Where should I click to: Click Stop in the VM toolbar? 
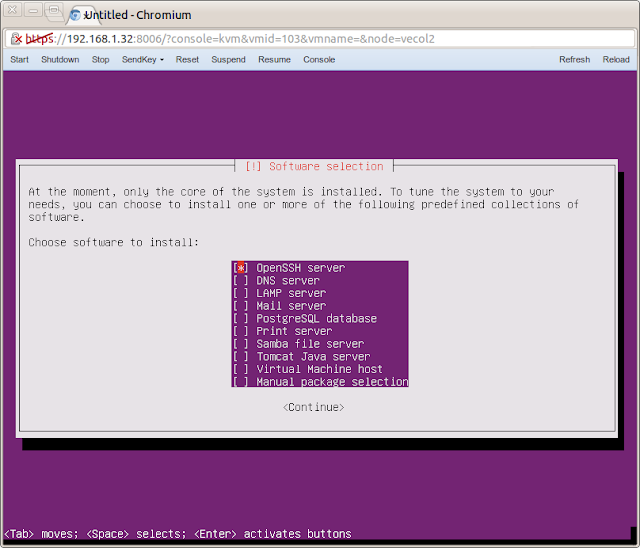(100, 60)
